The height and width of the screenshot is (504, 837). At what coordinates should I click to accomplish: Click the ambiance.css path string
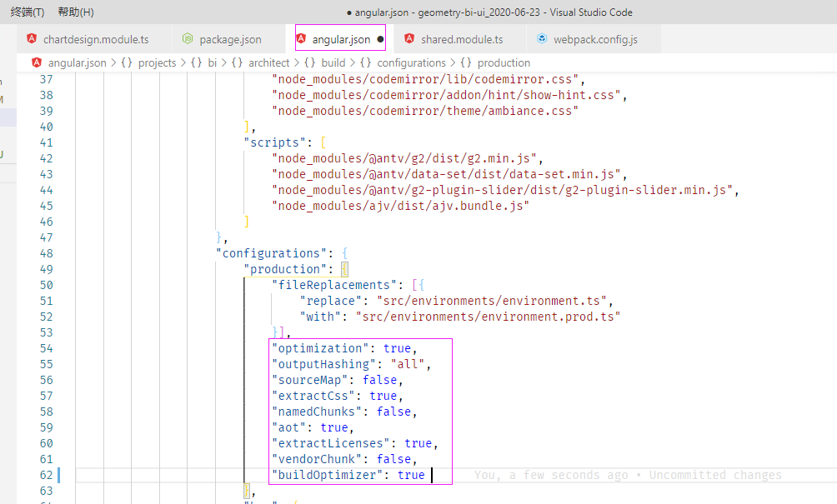click(x=425, y=111)
